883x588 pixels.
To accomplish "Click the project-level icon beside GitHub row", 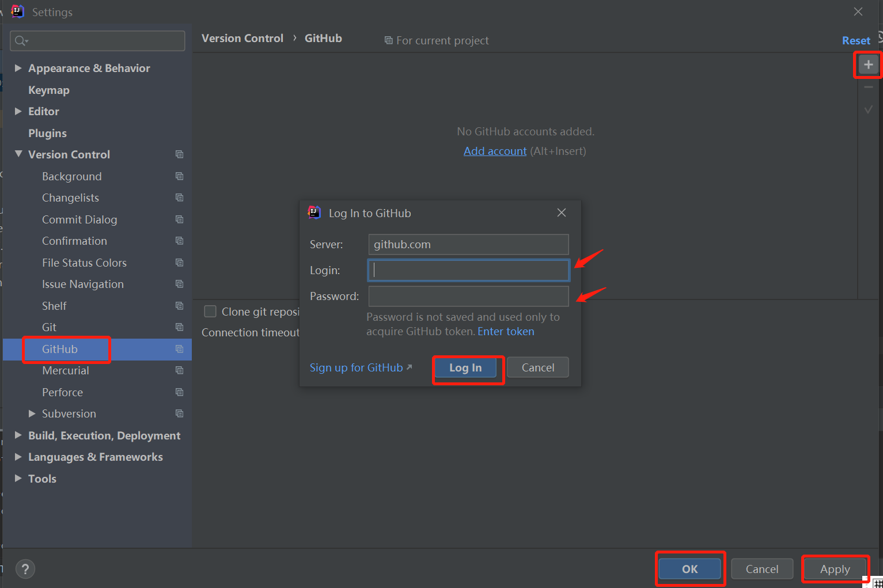I will coord(179,349).
